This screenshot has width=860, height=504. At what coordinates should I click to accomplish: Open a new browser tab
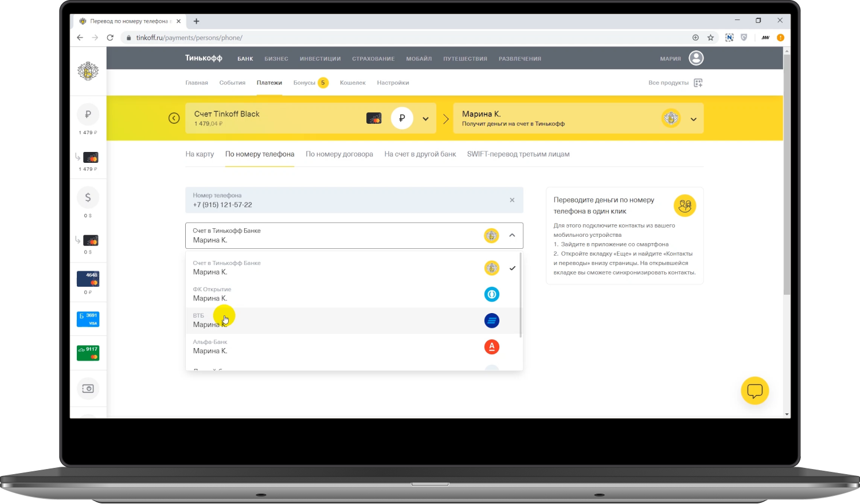pos(196,21)
